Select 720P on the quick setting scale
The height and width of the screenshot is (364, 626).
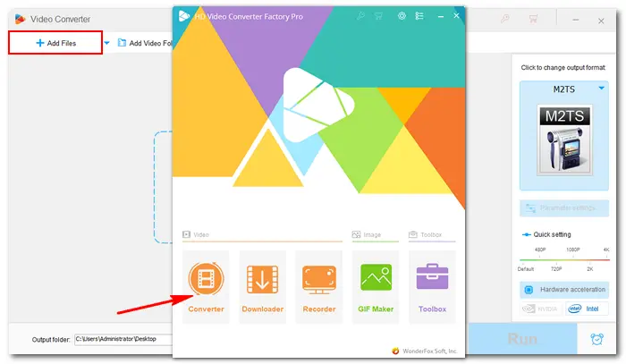point(556,269)
